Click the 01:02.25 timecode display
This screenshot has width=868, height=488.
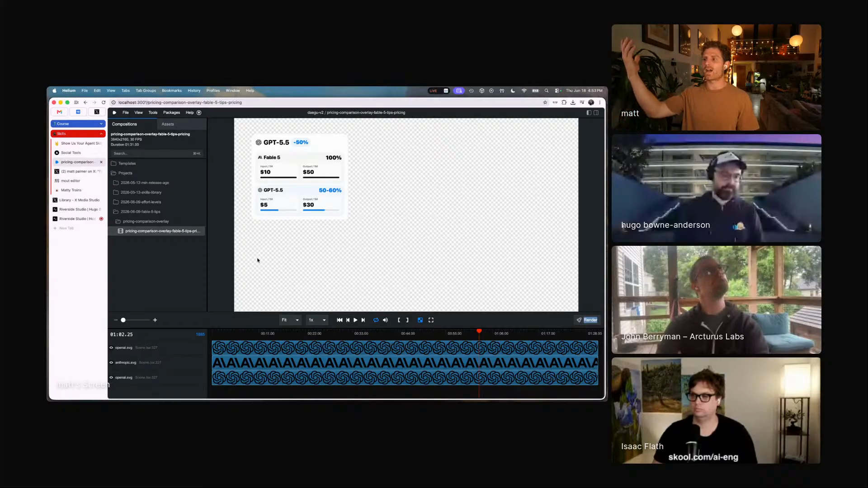122,334
